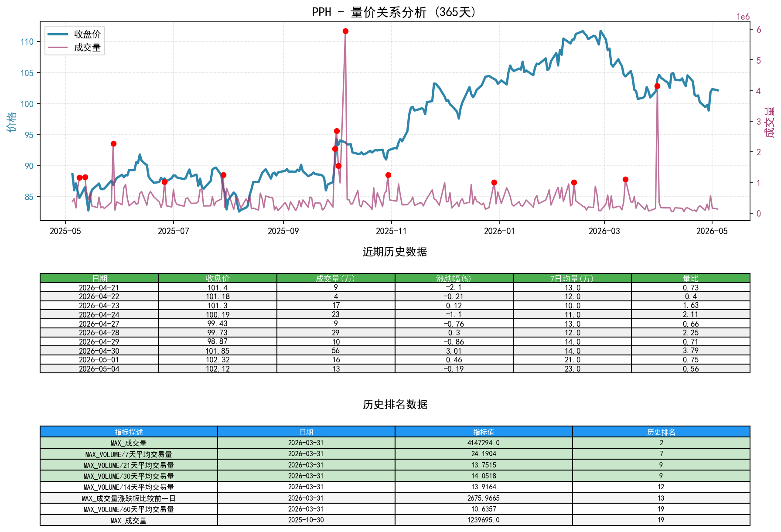Click the 量比 column header
This screenshot has height=532, width=781.
[x=691, y=278]
